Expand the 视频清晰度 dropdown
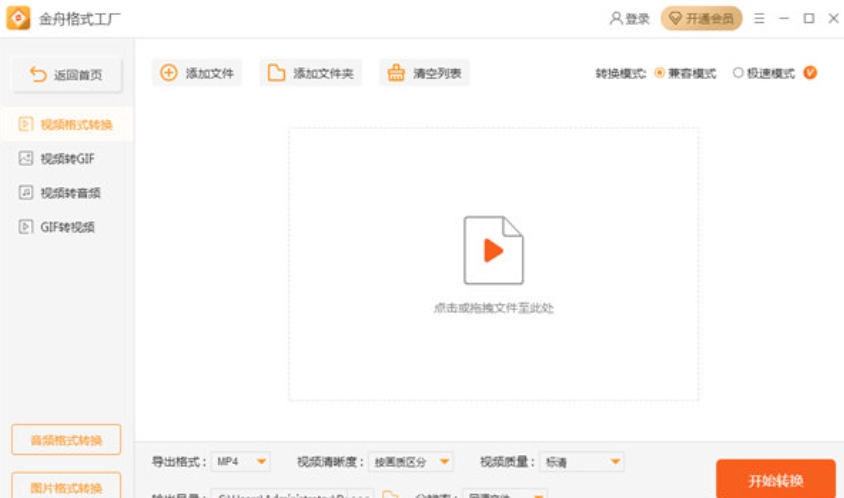The image size is (844, 498). point(411,461)
